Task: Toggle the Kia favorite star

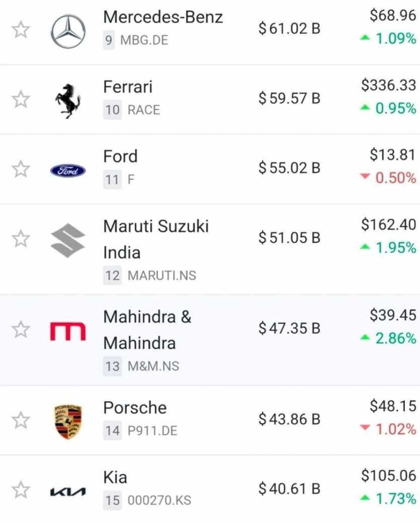Action: point(21,489)
